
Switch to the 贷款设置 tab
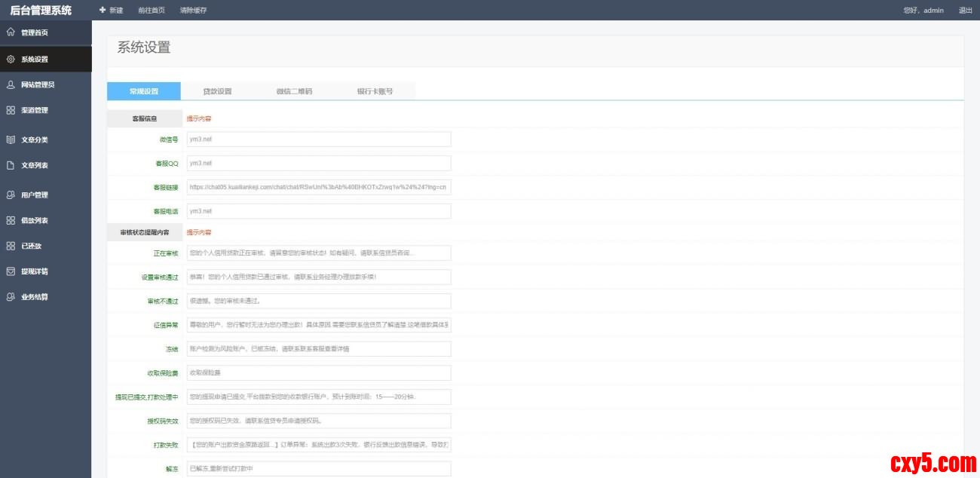pos(217,90)
